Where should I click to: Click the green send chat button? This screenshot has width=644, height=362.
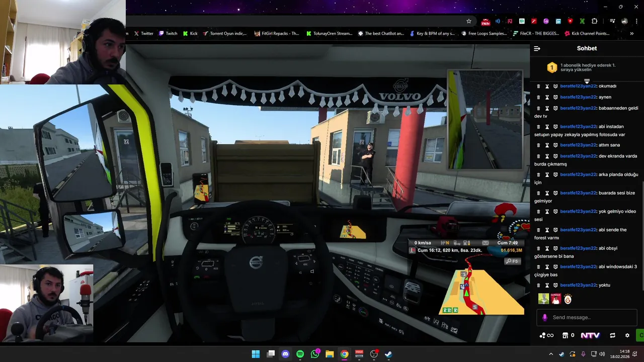640,335
